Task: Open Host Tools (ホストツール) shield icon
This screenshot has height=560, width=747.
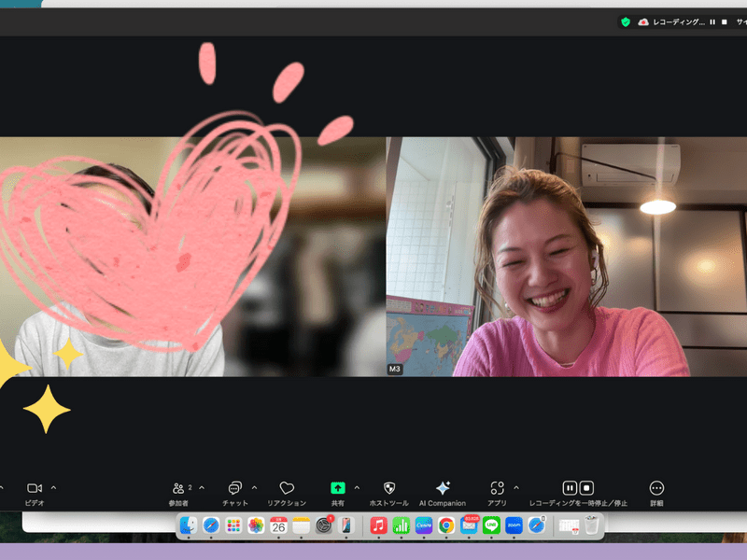Action: tap(389, 488)
